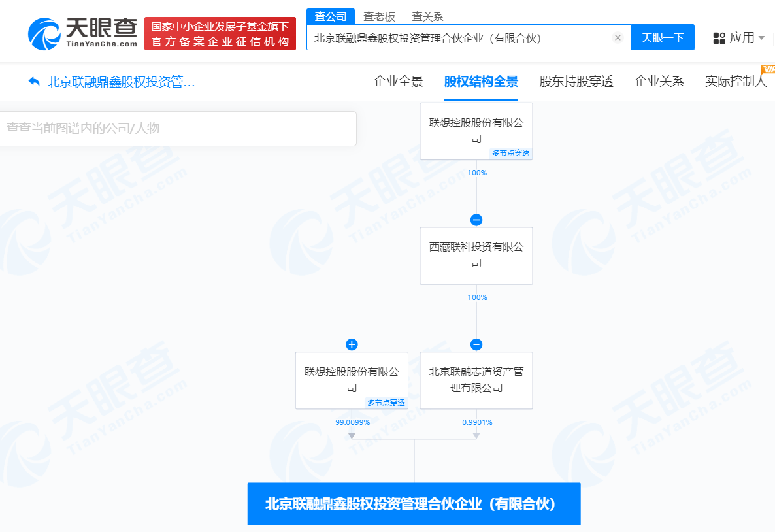Switch to the 企业关系 tab
Image resolution: width=775 pixels, height=532 pixels.
659,82
